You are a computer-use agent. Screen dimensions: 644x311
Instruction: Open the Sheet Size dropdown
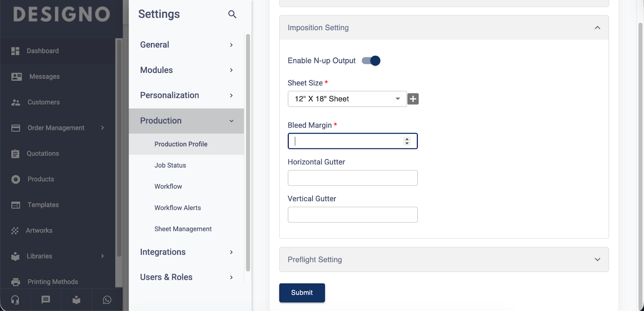(x=347, y=99)
